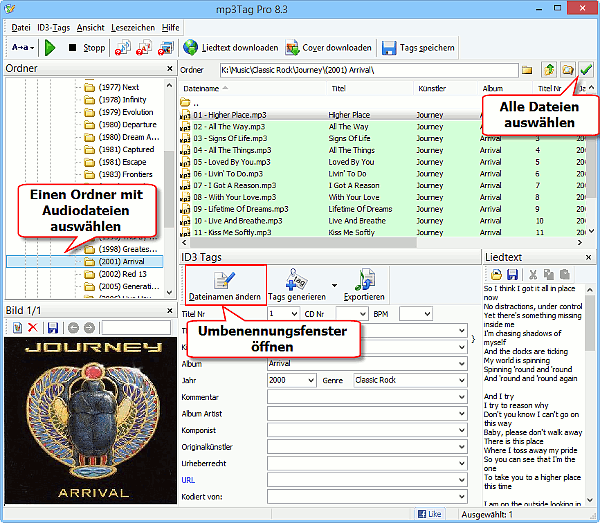Click the paste icon in Liedtext toolbar

[x=565, y=274]
